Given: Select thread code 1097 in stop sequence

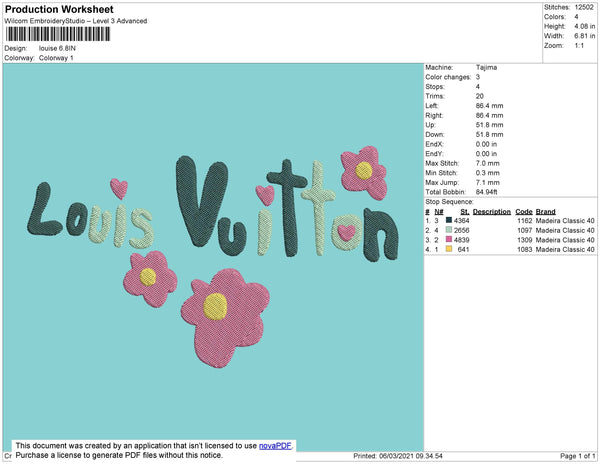Looking at the screenshot, I should (x=525, y=230).
